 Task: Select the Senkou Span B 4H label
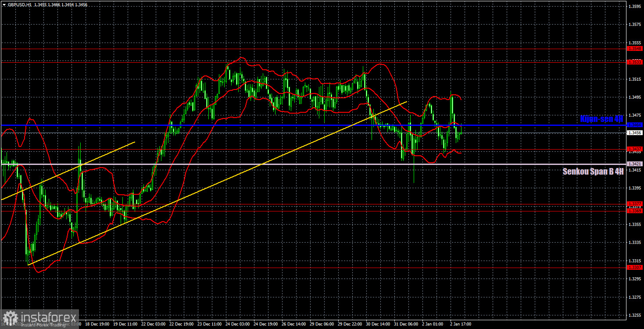tap(593, 172)
